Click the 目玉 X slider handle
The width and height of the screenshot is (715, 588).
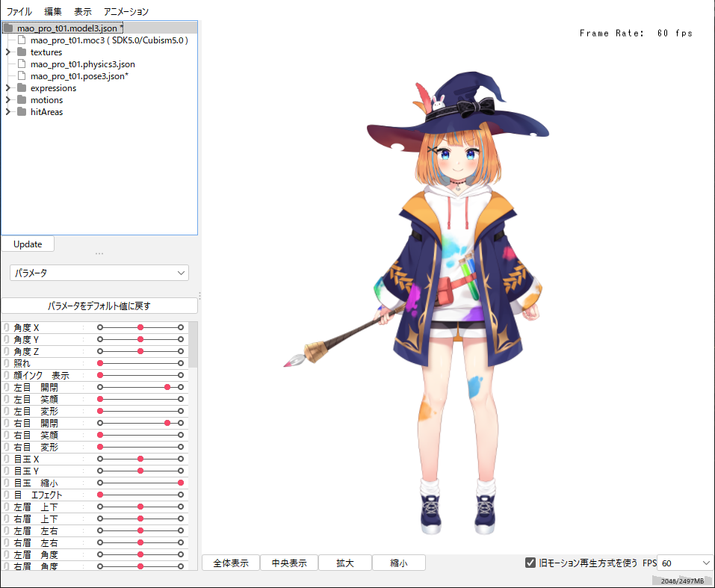(140, 459)
